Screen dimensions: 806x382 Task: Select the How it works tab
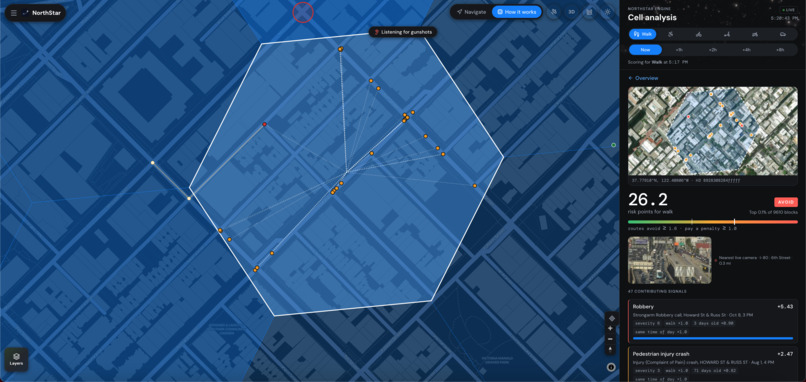pyautogui.click(x=517, y=12)
